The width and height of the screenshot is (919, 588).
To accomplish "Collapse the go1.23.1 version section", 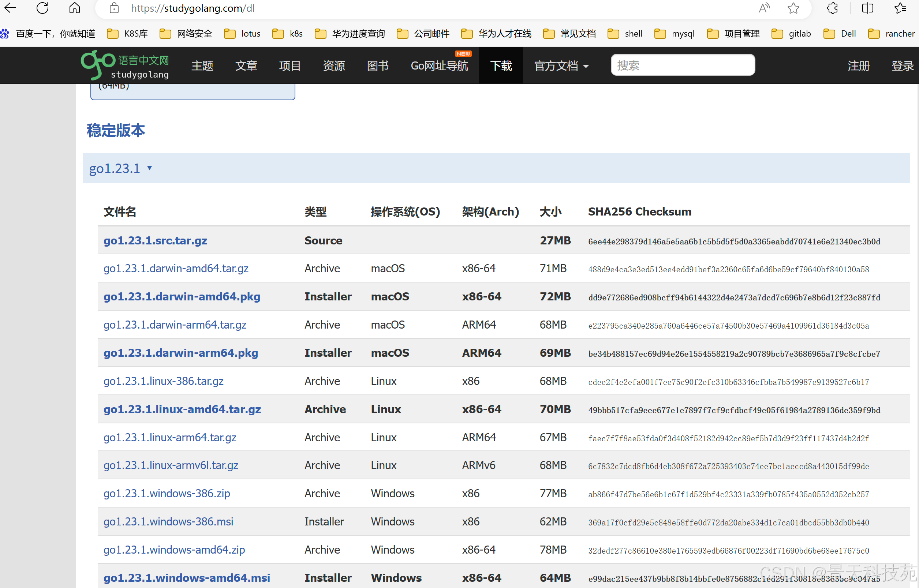I will click(121, 168).
